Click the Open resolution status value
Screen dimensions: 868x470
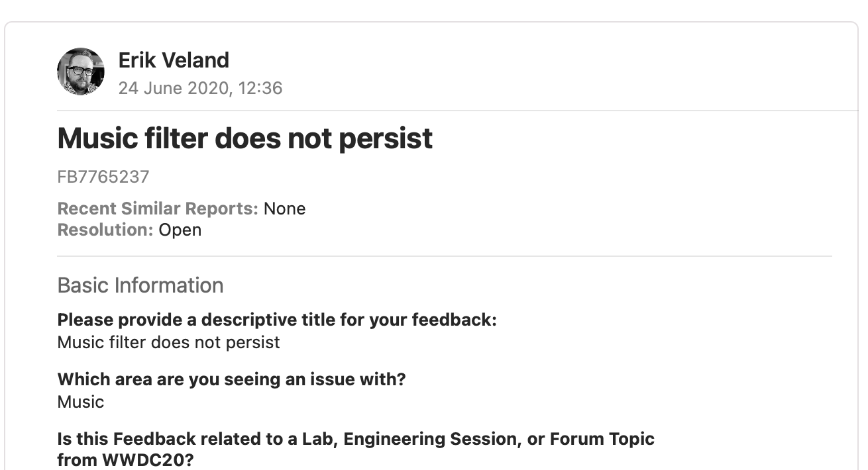pyautogui.click(x=180, y=230)
